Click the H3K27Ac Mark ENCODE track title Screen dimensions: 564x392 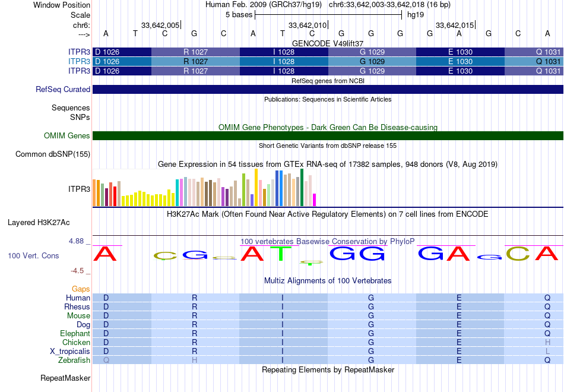[328, 214]
